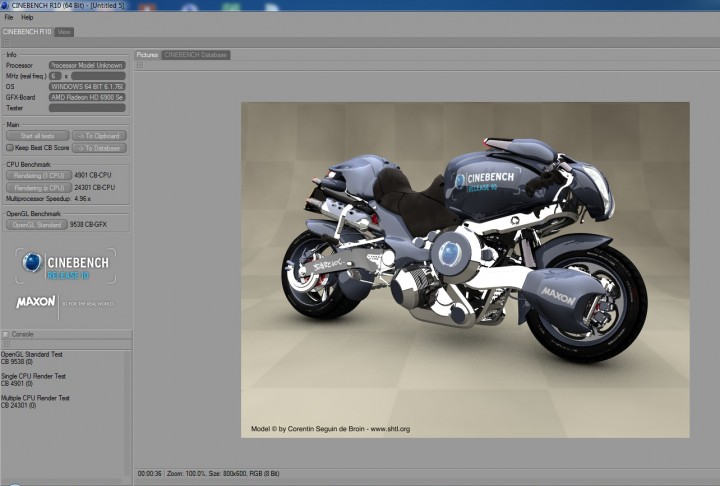Click the Multiprocessor Speedup 4.96 x value
The height and width of the screenshot is (486, 720).
pos(83,199)
